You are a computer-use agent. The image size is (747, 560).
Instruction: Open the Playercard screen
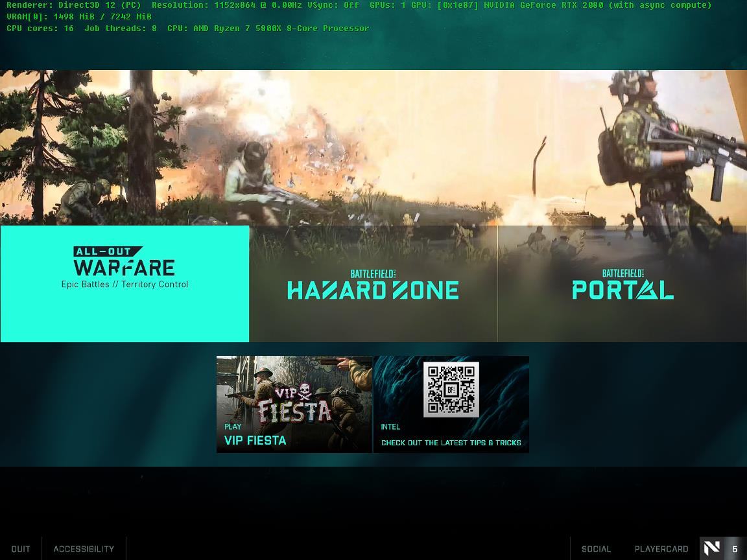[x=661, y=548]
